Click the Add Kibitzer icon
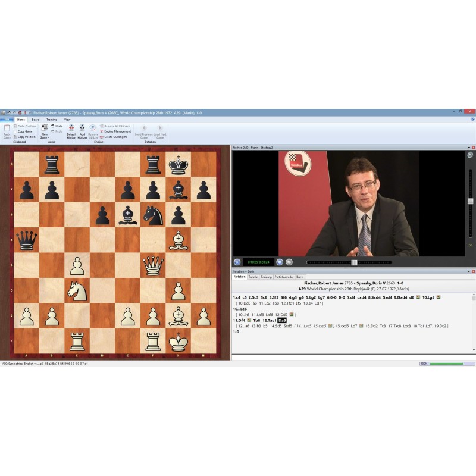This screenshot has height=476, width=476. (x=82, y=128)
